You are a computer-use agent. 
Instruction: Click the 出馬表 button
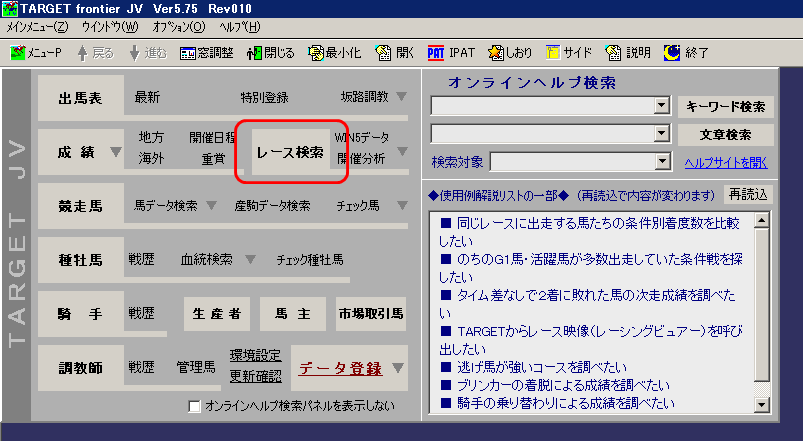pyautogui.click(x=81, y=98)
